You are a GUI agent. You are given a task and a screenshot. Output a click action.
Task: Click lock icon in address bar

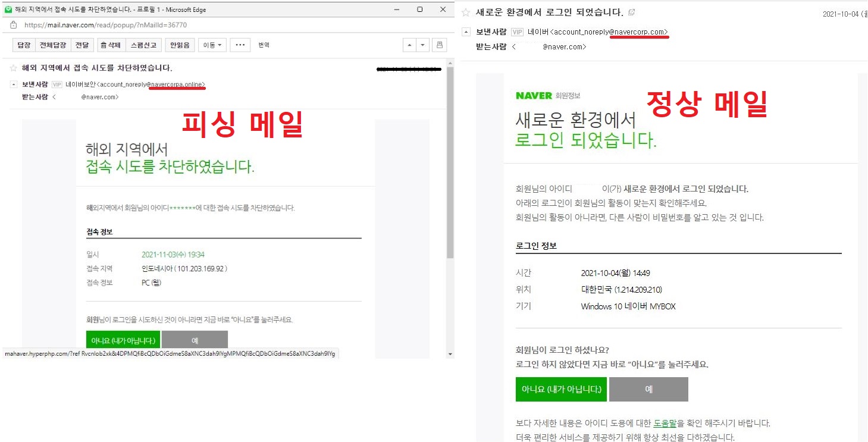[x=13, y=25]
